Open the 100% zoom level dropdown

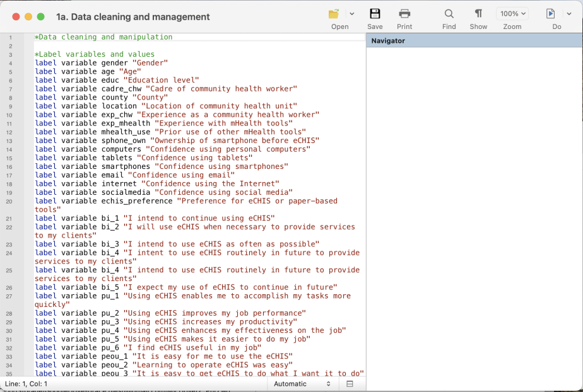[512, 13]
